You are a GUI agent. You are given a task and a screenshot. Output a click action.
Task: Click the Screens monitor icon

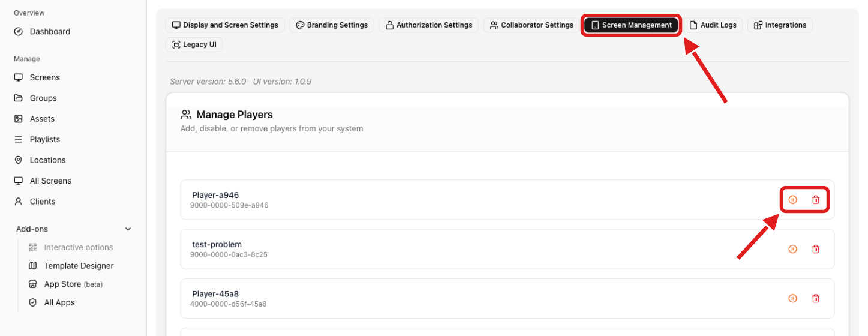coord(19,77)
